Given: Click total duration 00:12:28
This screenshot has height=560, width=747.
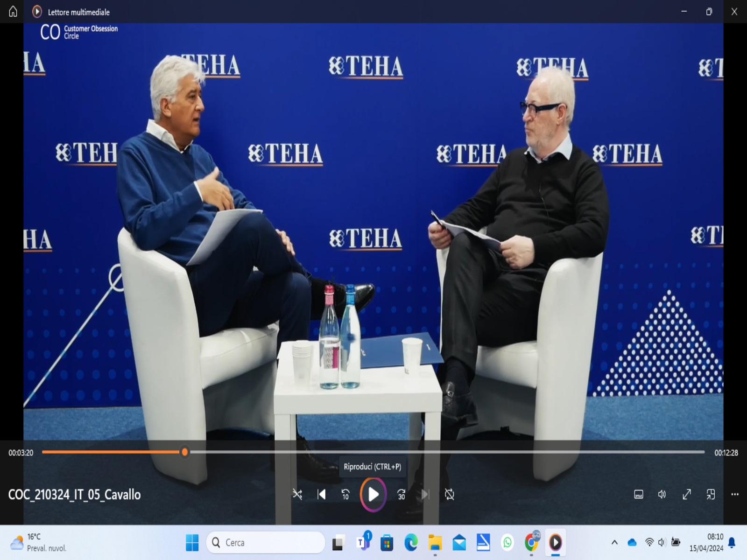Looking at the screenshot, I should 726,453.
